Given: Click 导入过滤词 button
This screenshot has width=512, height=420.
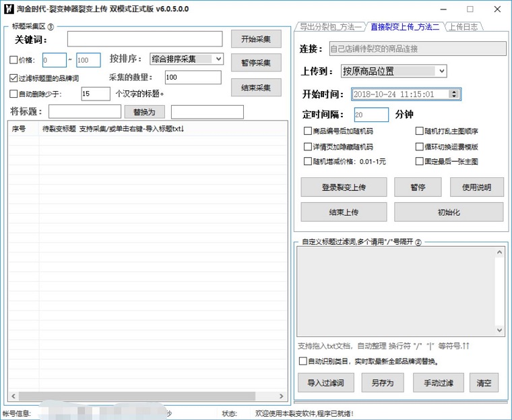Looking at the screenshot, I should tap(326, 382).
